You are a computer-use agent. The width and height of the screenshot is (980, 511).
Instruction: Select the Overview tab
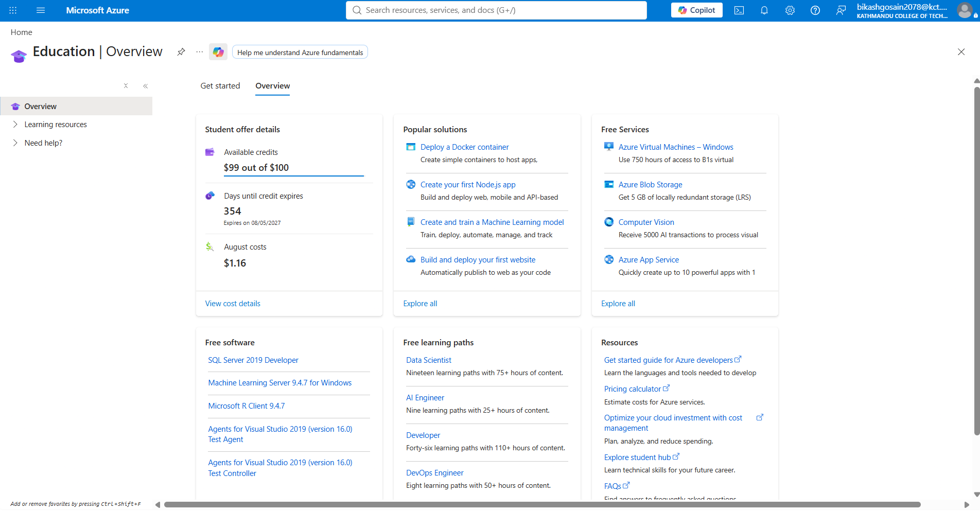click(273, 86)
